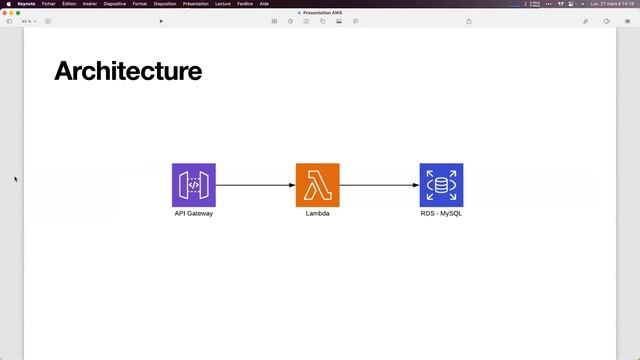Viewport: 640px width, 360px height.
Task: Open the zoom percentage dropdown
Action: [29, 21]
